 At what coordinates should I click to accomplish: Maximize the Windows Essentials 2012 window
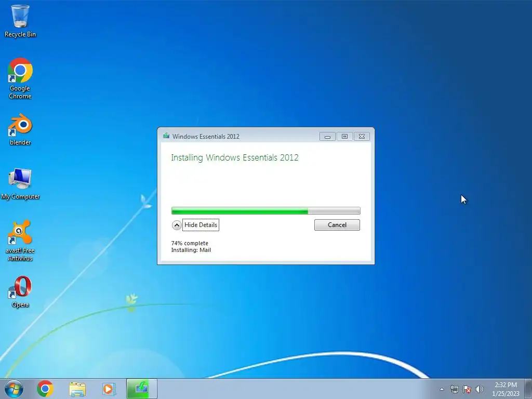coord(344,137)
